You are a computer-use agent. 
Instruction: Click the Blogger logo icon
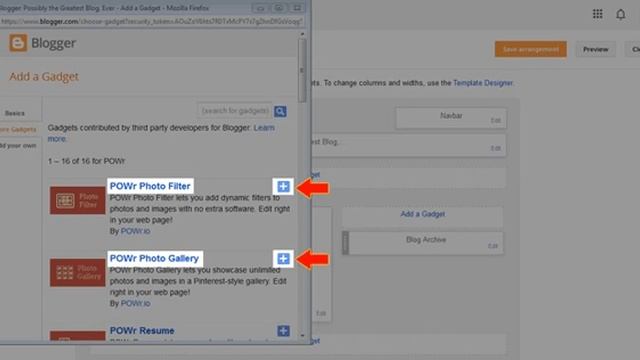coord(18,43)
